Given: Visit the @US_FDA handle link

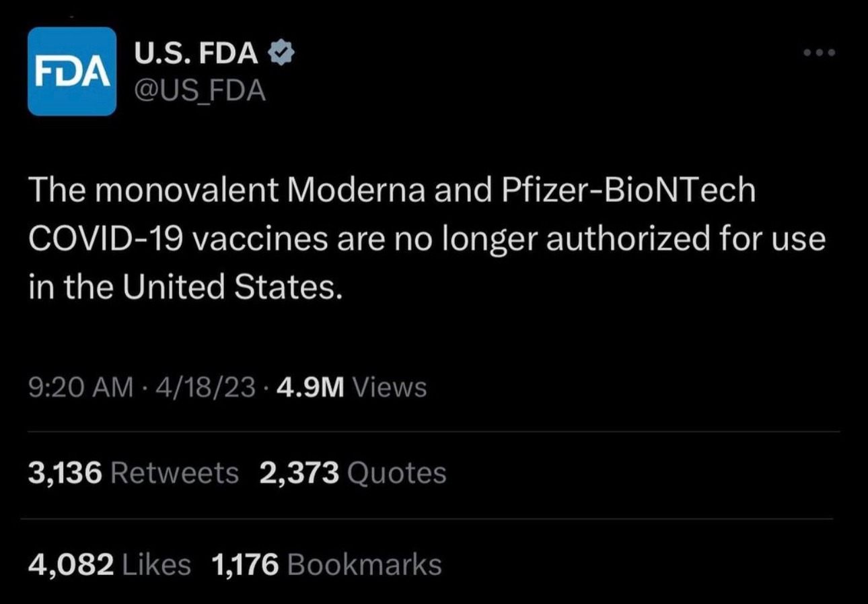Looking at the screenshot, I should [201, 91].
